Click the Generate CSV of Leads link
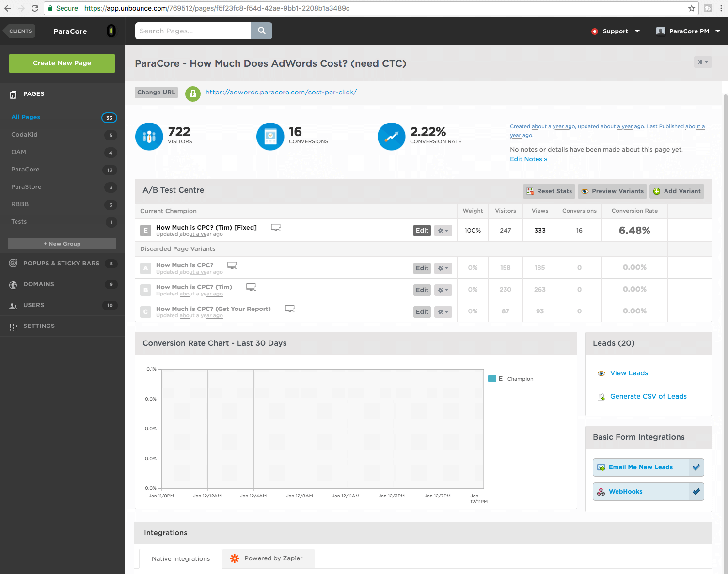Viewport: 728px width, 574px height. click(x=649, y=397)
